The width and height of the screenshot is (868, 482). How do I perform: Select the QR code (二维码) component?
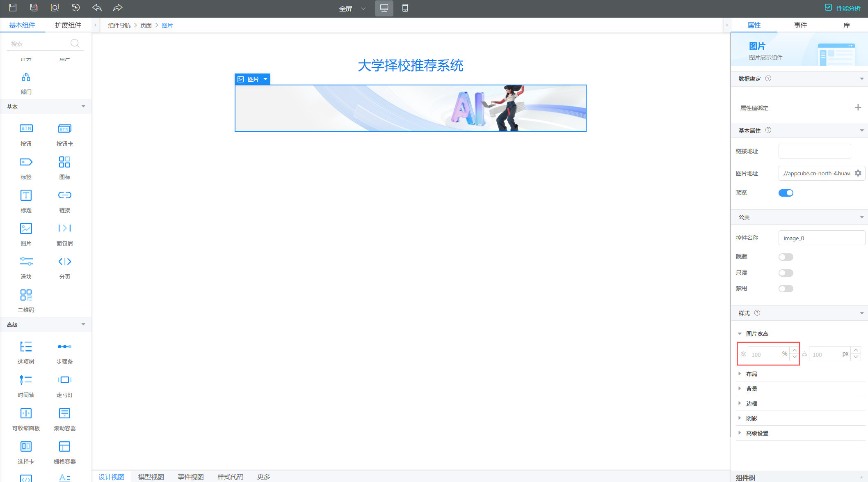[x=26, y=295]
